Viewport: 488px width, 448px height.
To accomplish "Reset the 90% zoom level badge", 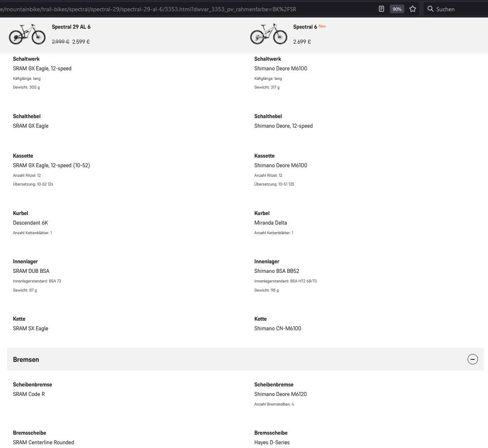I will tap(397, 9).
